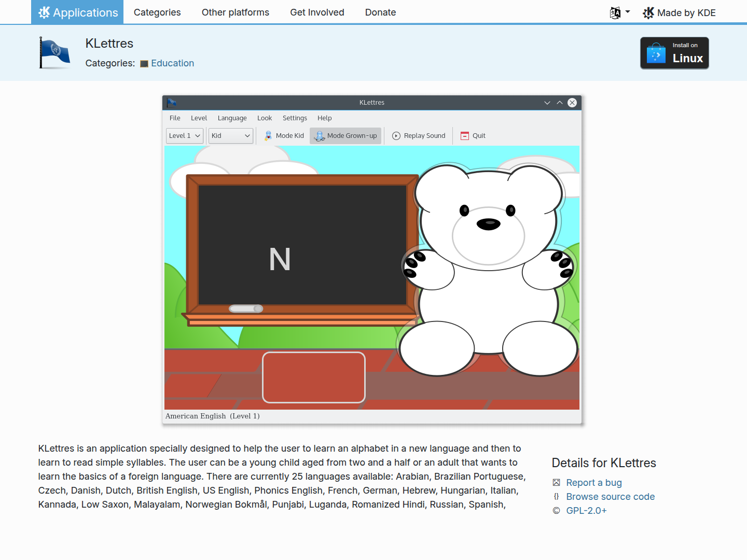Screen dimensions: 747x560
Task: Open the Get Involved link
Action: tap(317, 12)
